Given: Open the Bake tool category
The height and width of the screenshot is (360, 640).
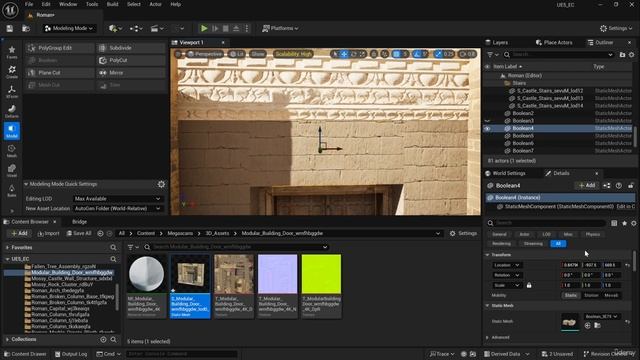Looking at the screenshot, I should pos(11,190).
